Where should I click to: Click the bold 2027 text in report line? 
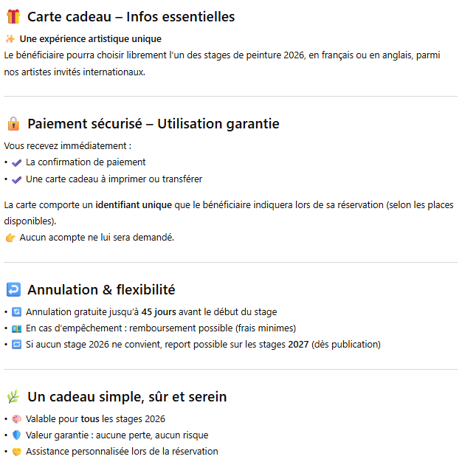299,345
